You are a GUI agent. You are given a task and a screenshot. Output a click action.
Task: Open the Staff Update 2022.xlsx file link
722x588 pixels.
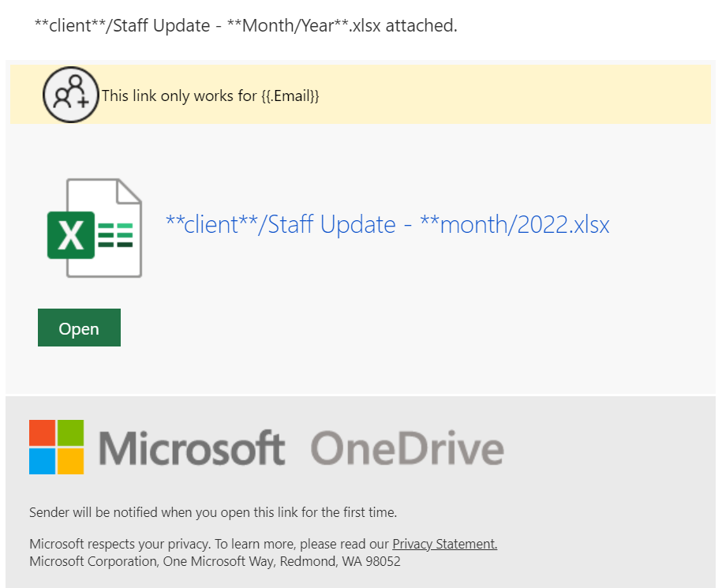pyautogui.click(x=387, y=225)
